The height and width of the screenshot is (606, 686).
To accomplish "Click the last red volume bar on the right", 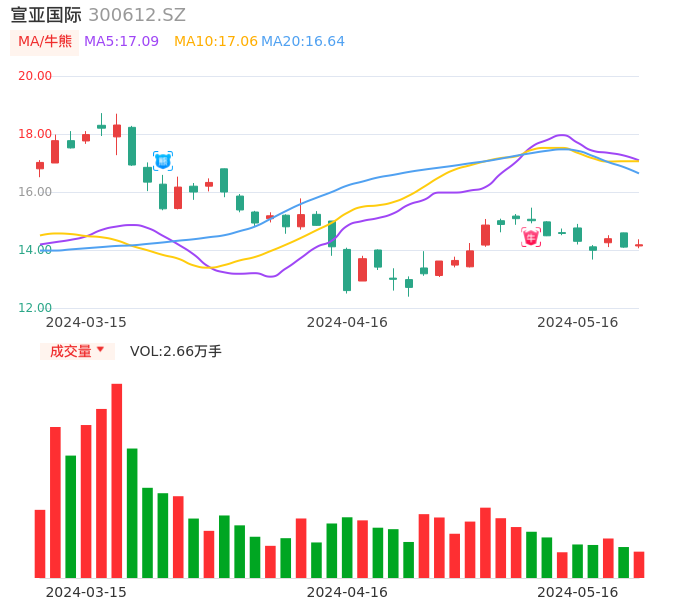I will click(x=639, y=564).
